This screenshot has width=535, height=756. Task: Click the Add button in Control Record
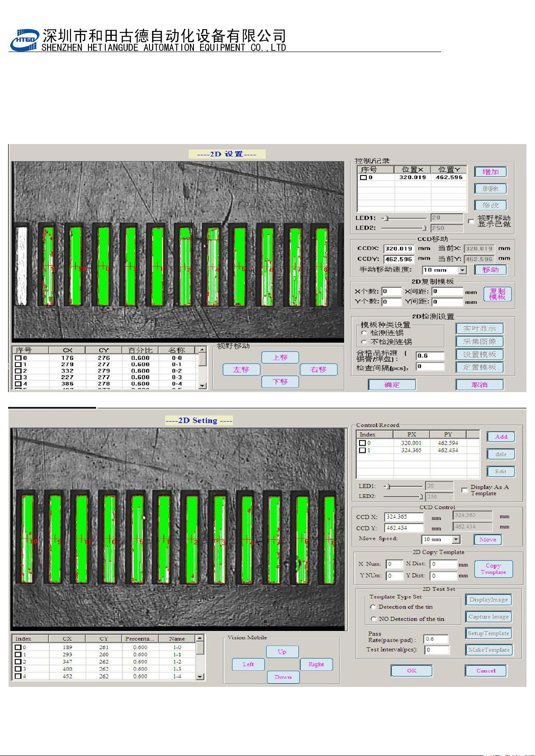[501, 437]
